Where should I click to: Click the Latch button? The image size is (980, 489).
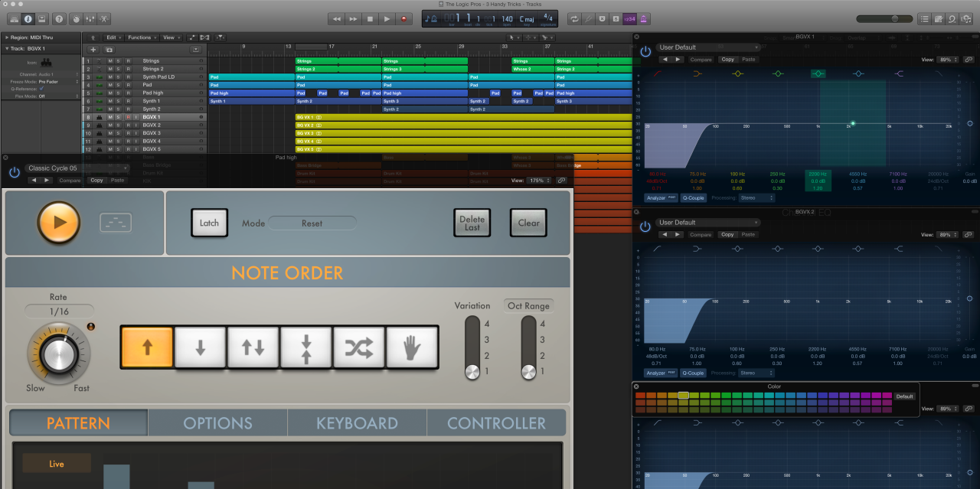pyautogui.click(x=209, y=223)
